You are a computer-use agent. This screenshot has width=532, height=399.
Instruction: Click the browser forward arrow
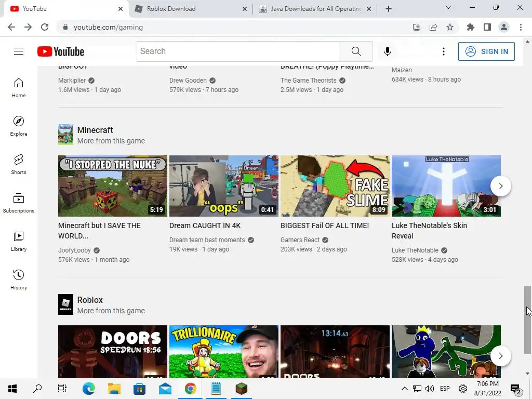pos(28,27)
